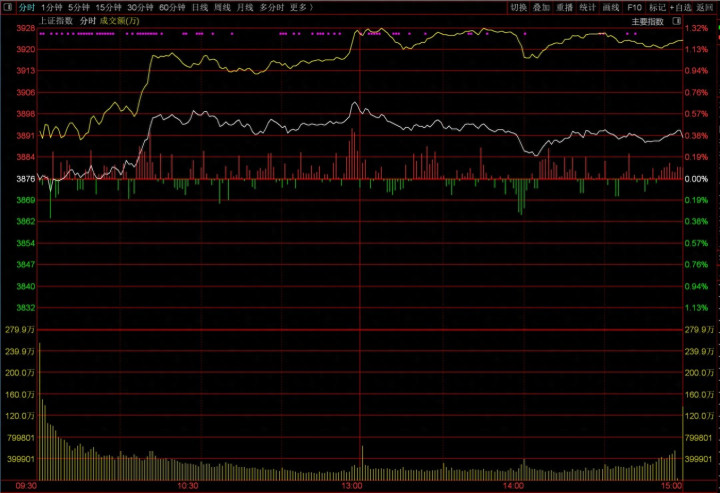The height and width of the screenshot is (493, 720).
Task: Click the 0.00% percentage label on right
Action: (x=696, y=179)
